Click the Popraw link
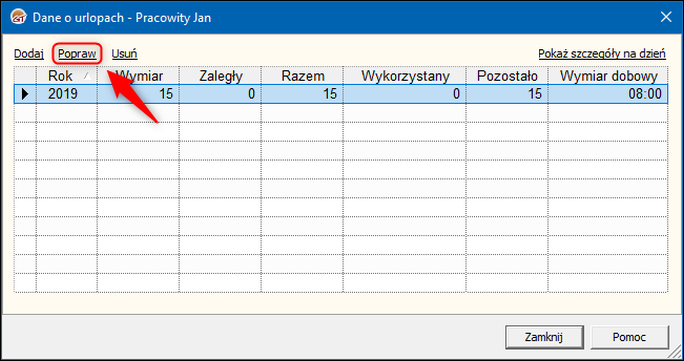 [77, 54]
